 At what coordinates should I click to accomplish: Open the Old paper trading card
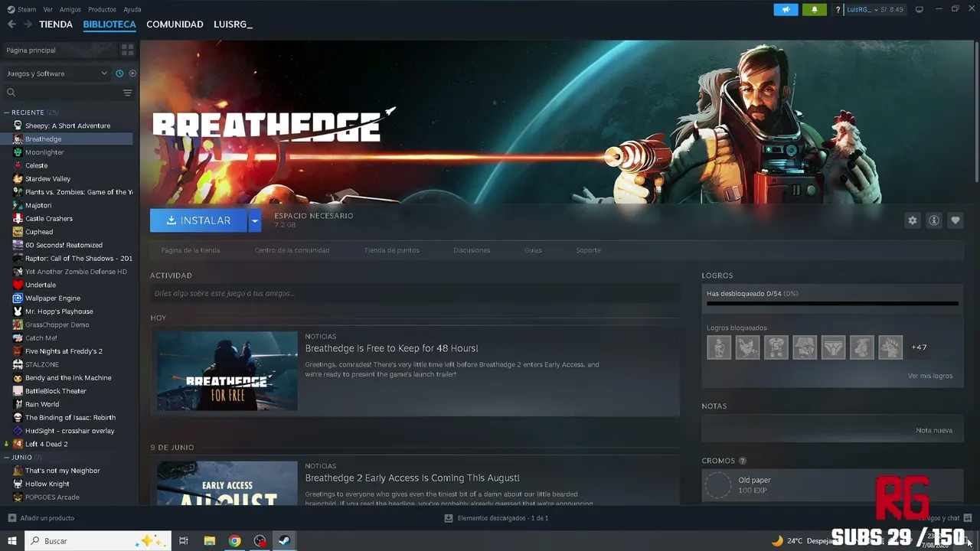[832, 485]
